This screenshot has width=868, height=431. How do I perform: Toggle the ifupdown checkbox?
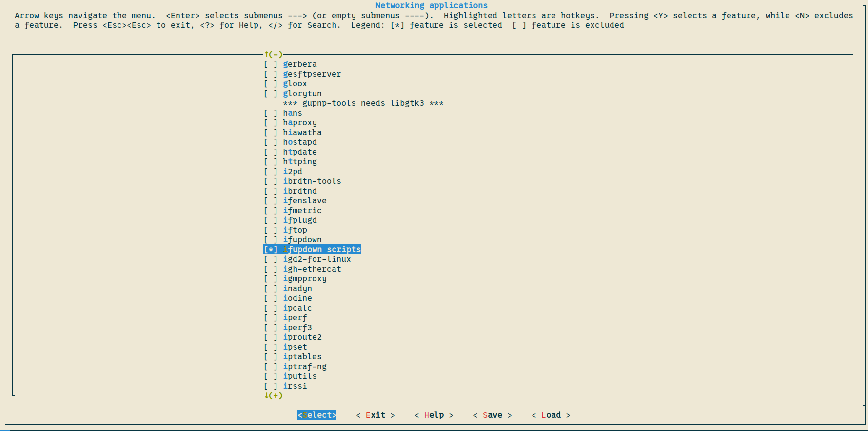pyautogui.click(x=271, y=240)
